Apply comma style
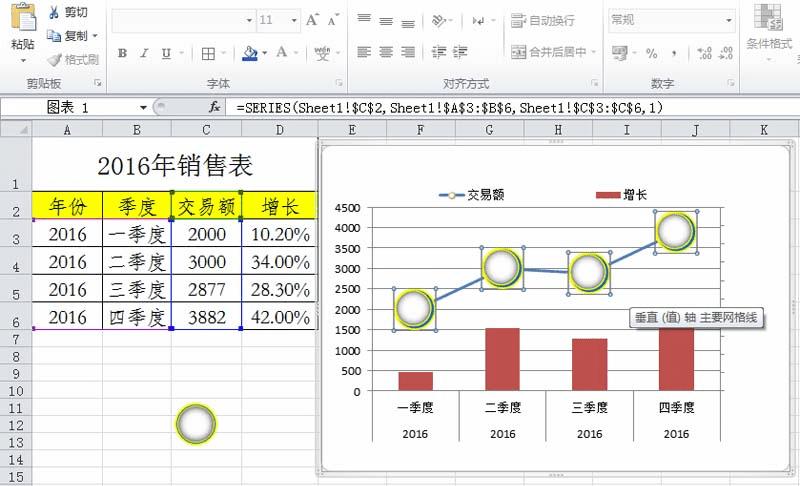This screenshot has width=800, height=486. 674,54
